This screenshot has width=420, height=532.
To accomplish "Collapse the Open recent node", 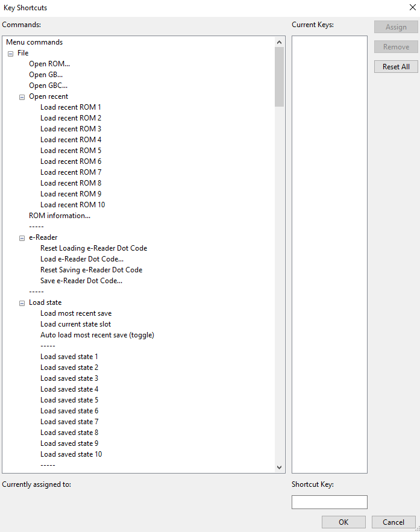I will click(x=22, y=97).
